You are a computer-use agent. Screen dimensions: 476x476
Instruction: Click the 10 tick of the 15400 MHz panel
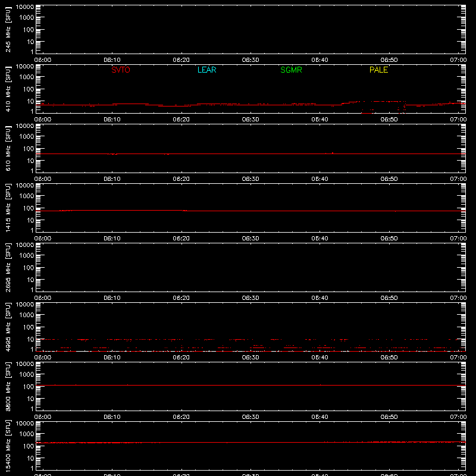(30, 458)
